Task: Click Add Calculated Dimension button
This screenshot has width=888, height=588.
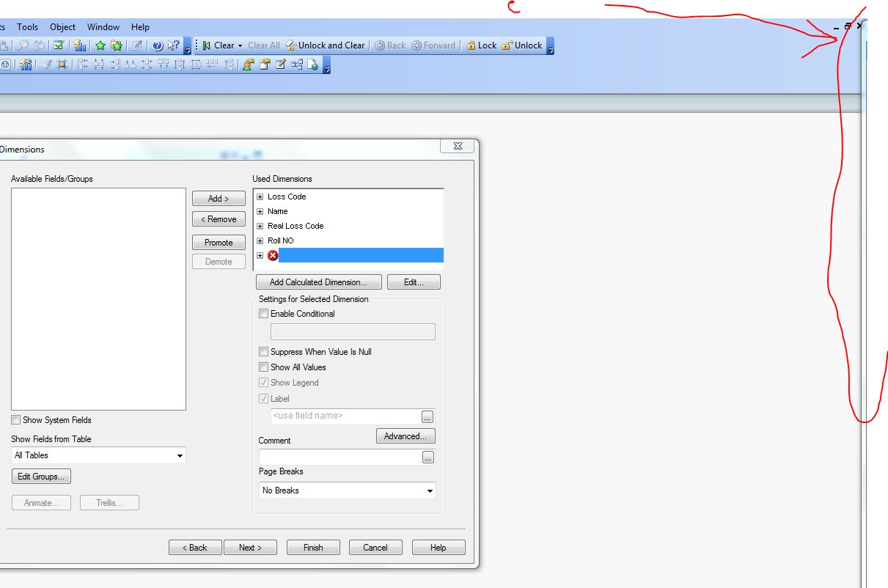Action: pos(318,282)
